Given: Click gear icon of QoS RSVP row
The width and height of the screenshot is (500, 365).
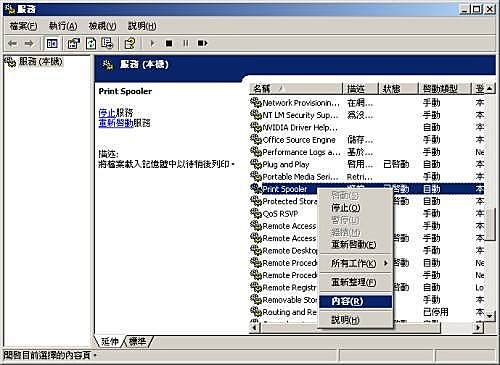Looking at the screenshot, I should click(x=256, y=214).
